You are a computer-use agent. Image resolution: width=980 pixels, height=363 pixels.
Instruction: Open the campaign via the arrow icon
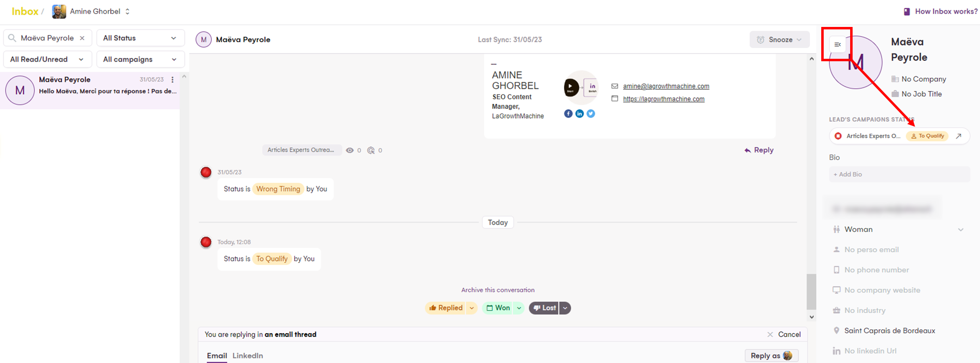(958, 136)
